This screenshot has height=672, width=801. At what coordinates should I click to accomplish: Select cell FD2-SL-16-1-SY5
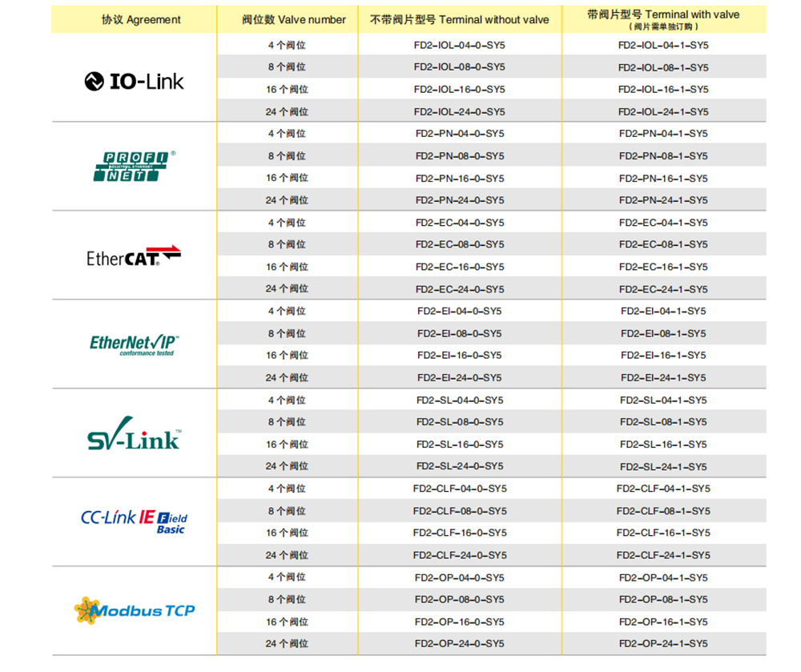[663, 445]
